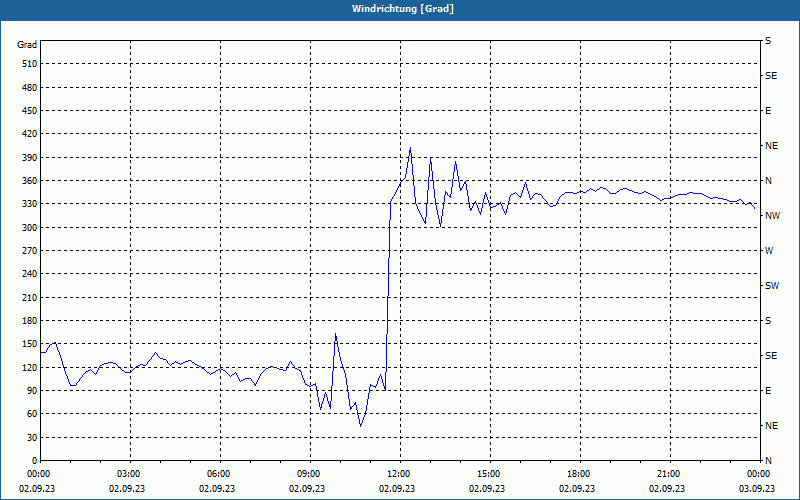800x500 pixels.
Task: Select the 18:00 time label on x-axis
Action: pos(579,474)
